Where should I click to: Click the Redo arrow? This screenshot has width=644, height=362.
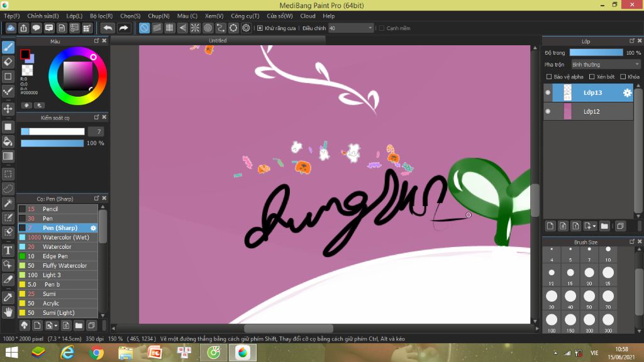123,28
